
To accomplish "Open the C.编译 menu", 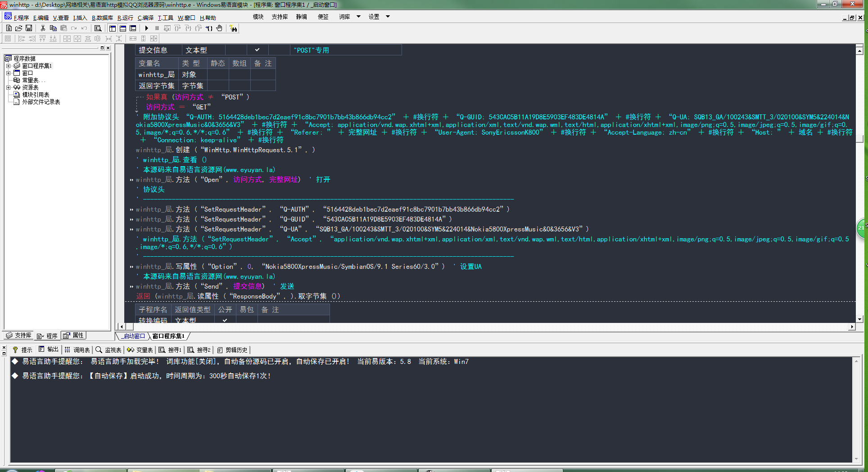I will 145,18.
